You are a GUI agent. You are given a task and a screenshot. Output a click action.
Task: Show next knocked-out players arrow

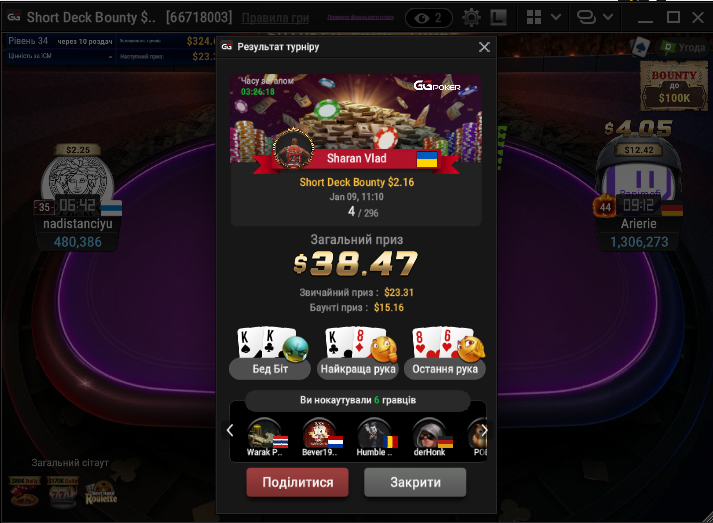tap(484, 430)
